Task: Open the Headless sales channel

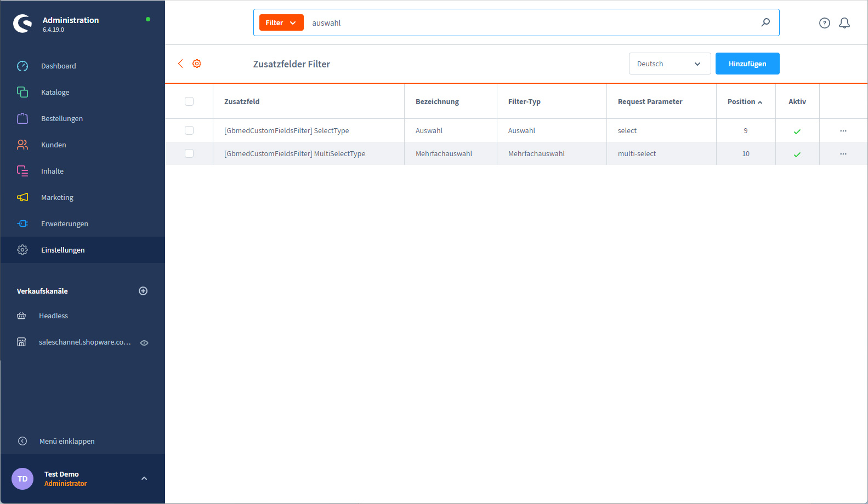Action: (x=54, y=316)
